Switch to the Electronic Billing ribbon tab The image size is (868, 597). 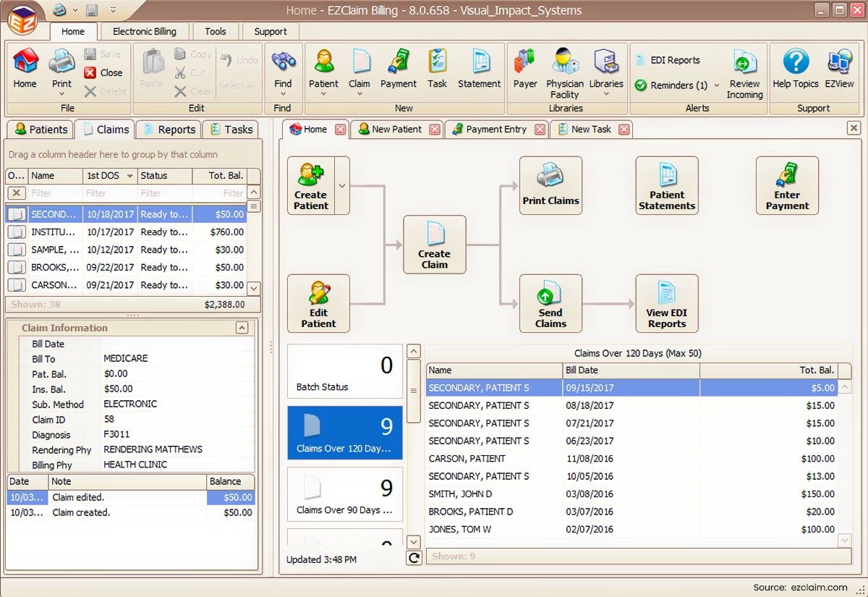(x=145, y=31)
